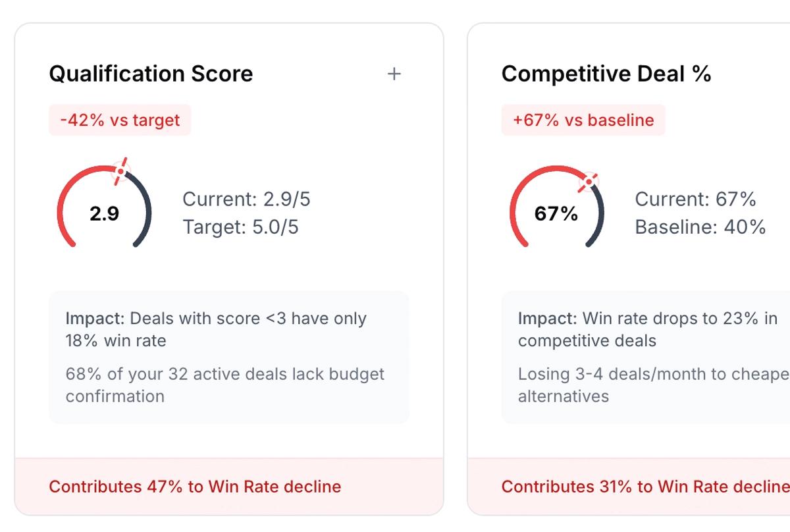Viewport: 790px width, 532px height.
Task: Click the competitive deals win rate impact box
Action: pyautogui.click(x=646, y=357)
